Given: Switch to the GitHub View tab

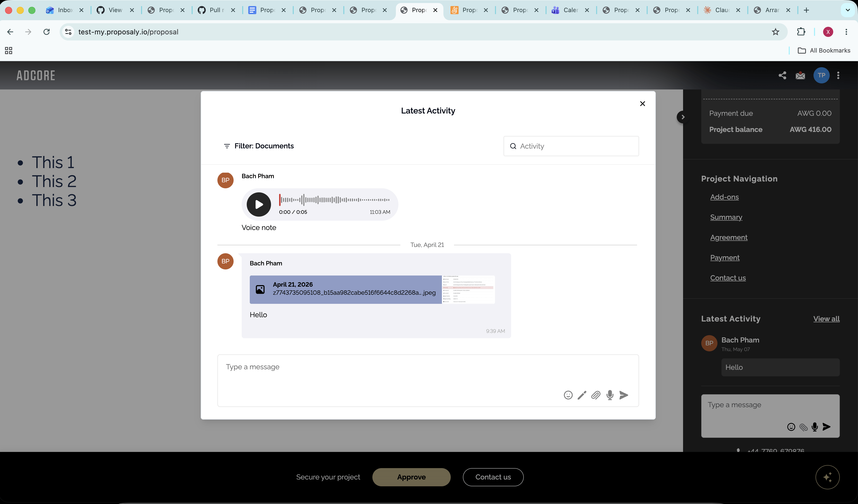Looking at the screenshot, I should (x=115, y=10).
